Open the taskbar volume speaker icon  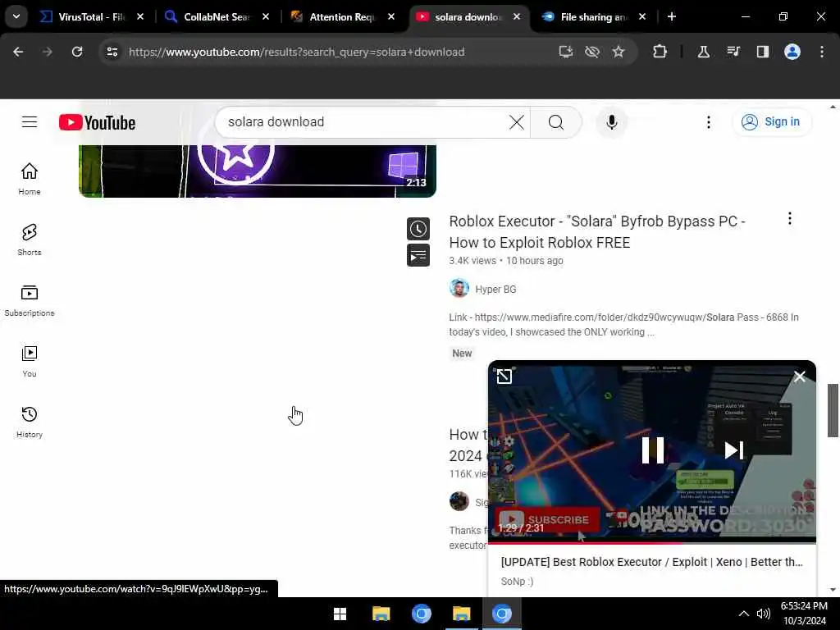(x=764, y=614)
